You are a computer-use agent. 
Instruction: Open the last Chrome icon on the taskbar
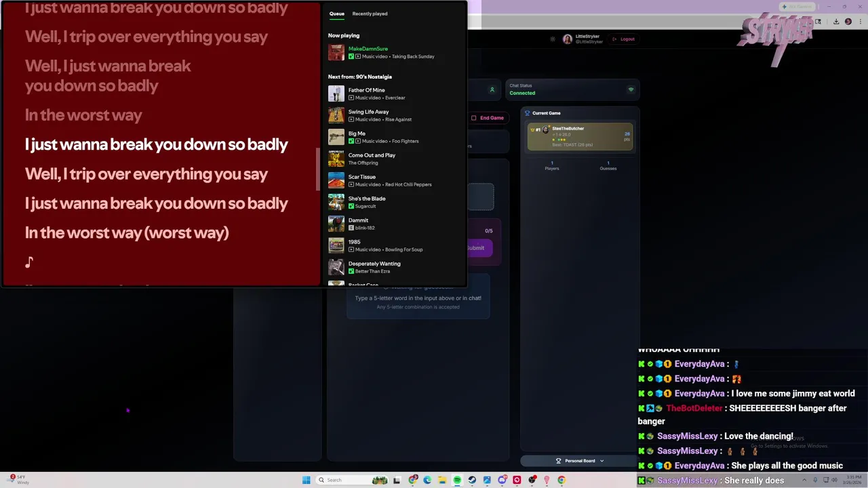(x=561, y=480)
